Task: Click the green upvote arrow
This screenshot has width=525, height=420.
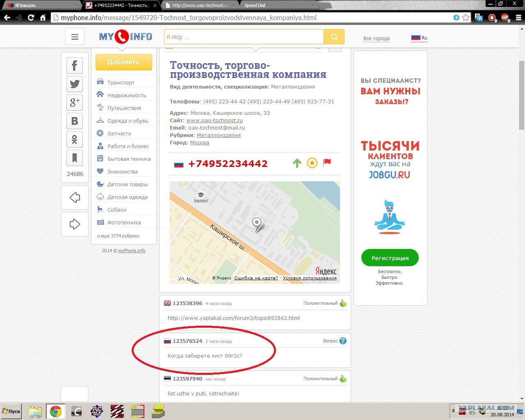Action: point(297,163)
